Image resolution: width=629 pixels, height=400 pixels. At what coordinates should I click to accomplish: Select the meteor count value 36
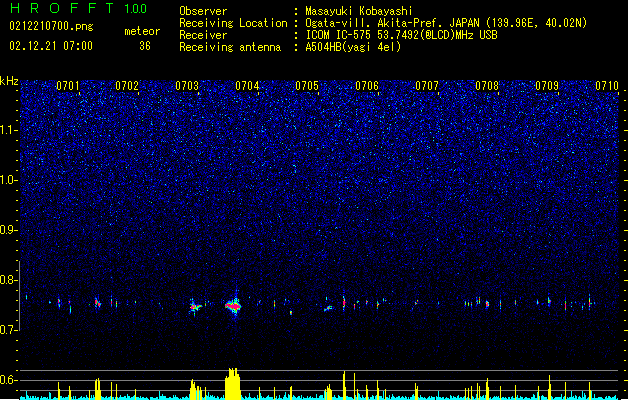(x=145, y=46)
